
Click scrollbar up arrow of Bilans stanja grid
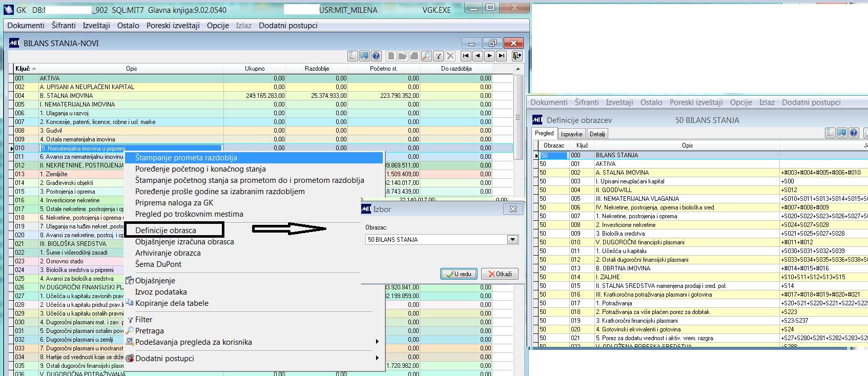[518, 69]
